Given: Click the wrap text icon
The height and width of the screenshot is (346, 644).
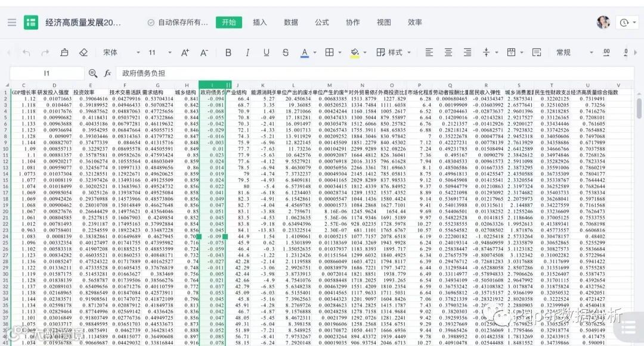Looking at the screenshot, I should click(x=537, y=52).
